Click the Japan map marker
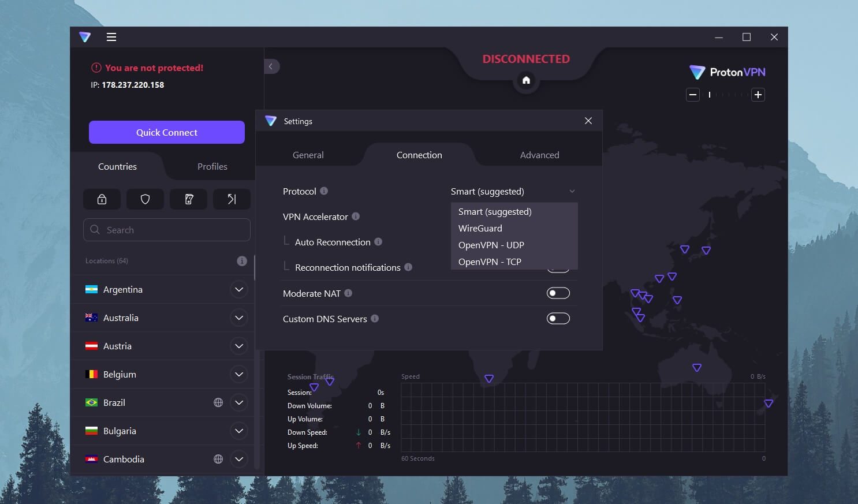The height and width of the screenshot is (504, 858). 706,250
